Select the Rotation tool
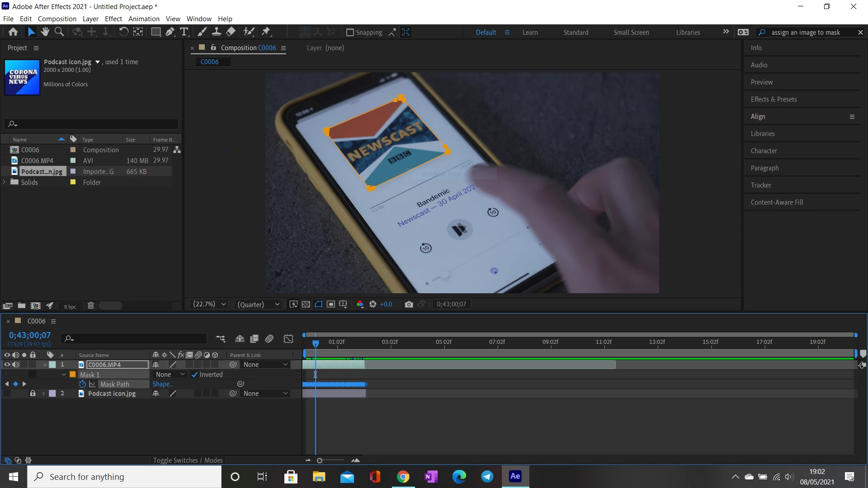Image resolution: width=868 pixels, height=488 pixels. tap(123, 32)
